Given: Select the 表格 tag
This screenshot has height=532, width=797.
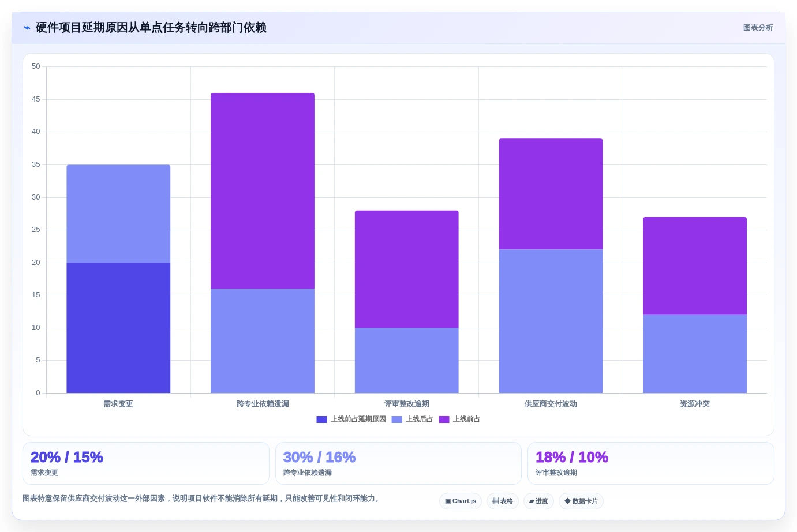Looking at the screenshot, I should pos(503,501).
